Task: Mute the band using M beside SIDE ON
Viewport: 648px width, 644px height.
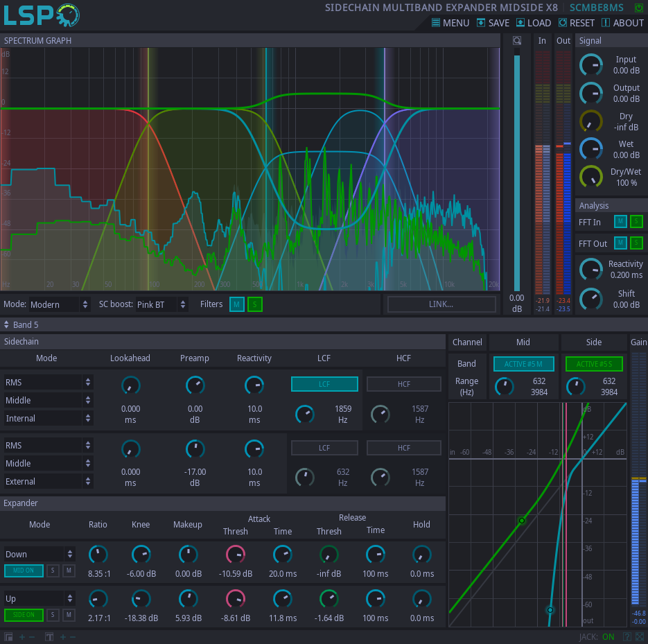Action: (69, 615)
